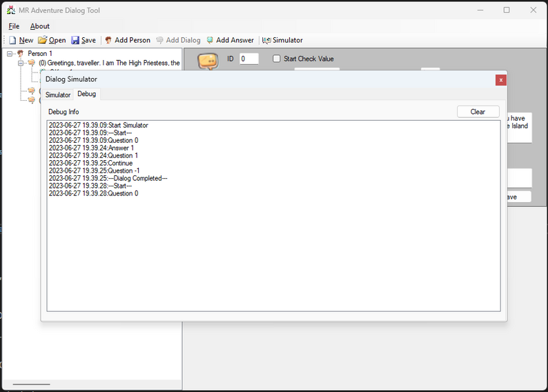Click the Debug Info label
Image resolution: width=548 pixels, height=392 pixels.
click(x=63, y=112)
